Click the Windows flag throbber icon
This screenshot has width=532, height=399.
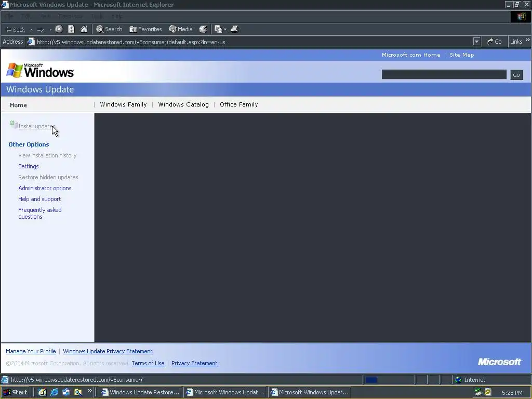pos(521,17)
